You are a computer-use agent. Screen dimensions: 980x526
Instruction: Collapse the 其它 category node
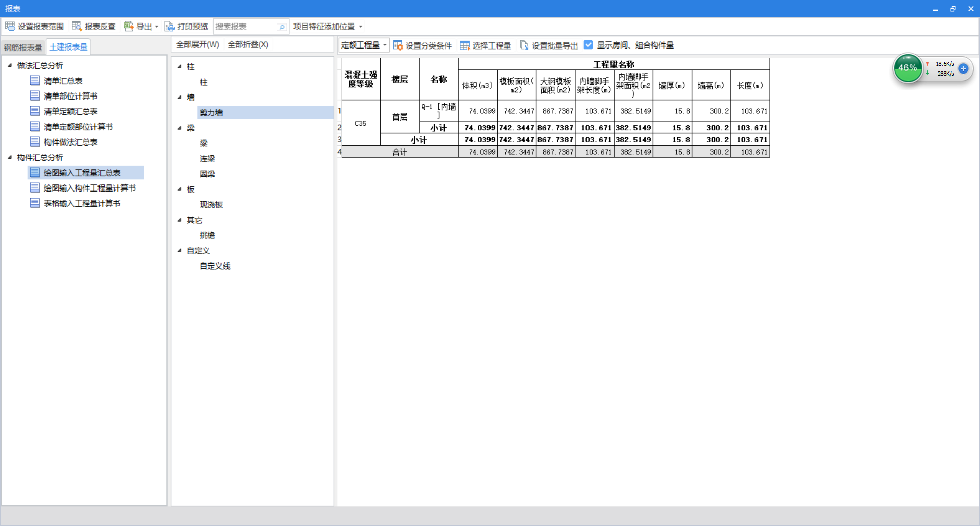tap(180, 220)
